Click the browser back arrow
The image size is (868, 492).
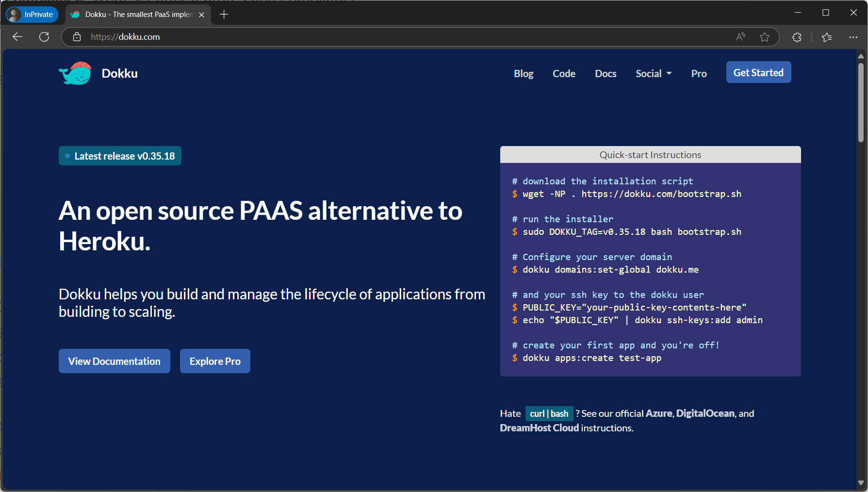pos(17,36)
